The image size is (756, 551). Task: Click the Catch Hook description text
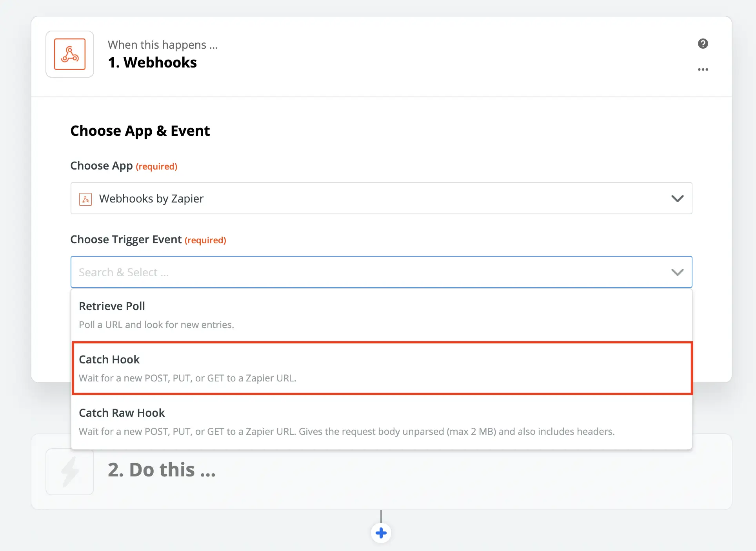(188, 378)
